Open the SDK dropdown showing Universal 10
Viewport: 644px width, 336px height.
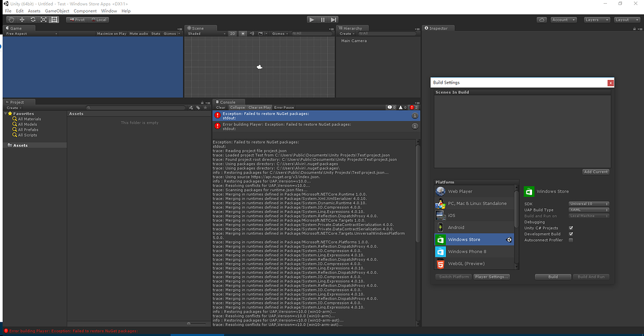tap(588, 204)
